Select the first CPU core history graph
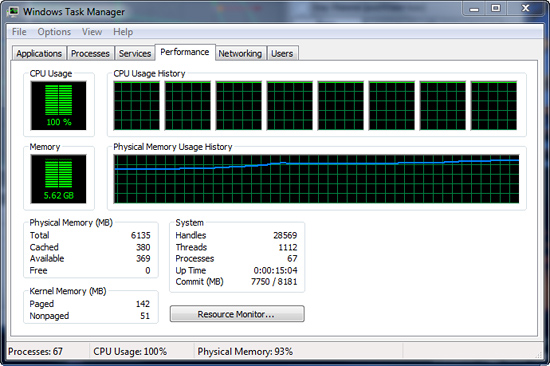This screenshot has height=366, width=550. point(136,106)
